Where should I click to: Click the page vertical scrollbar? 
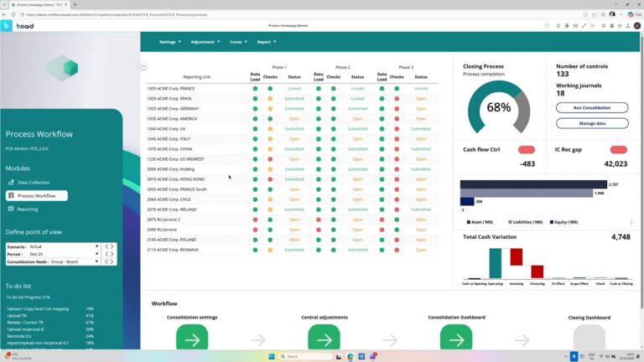(641, 173)
